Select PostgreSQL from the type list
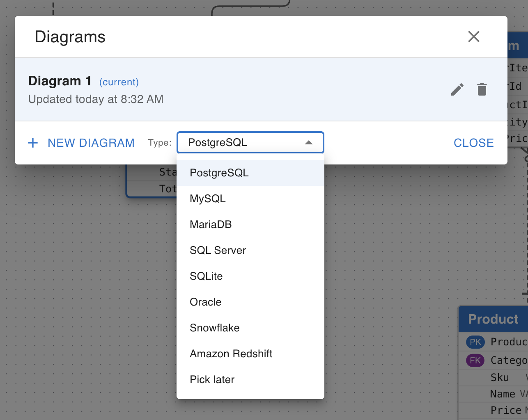The height and width of the screenshot is (420, 528). [x=250, y=173]
